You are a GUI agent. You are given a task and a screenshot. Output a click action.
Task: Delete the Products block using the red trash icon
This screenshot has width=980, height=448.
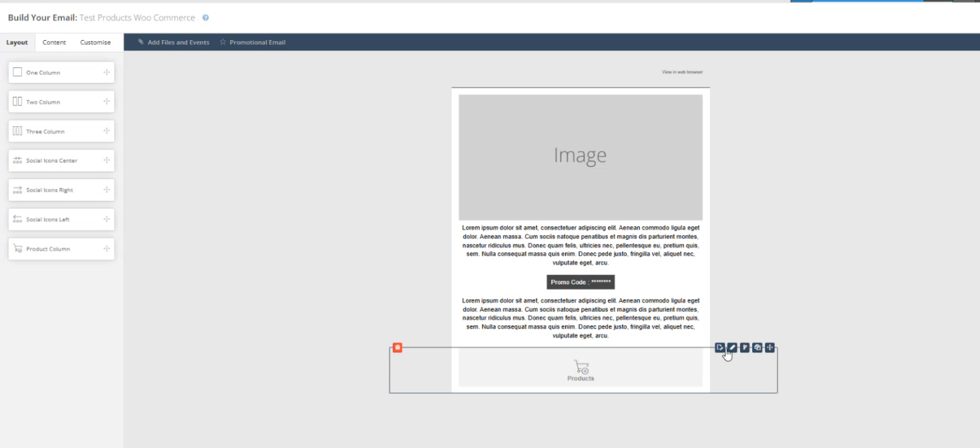[x=397, y=347]
